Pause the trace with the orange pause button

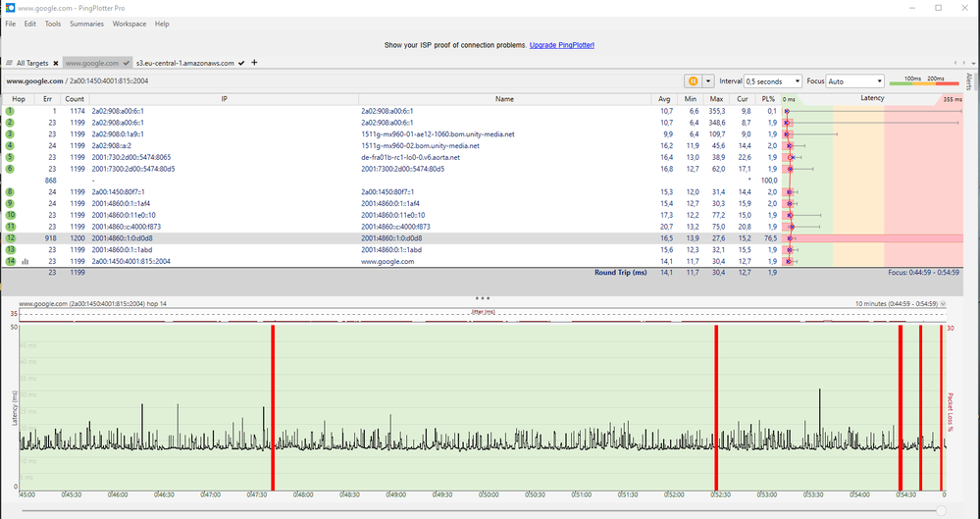pyautogui.click(x=692, y=81)
